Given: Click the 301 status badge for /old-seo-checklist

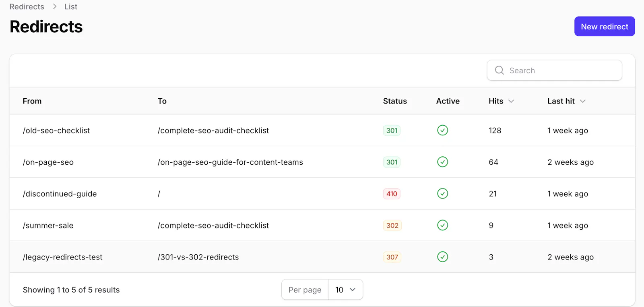Looking at the screenshot, I should point(392,131).
